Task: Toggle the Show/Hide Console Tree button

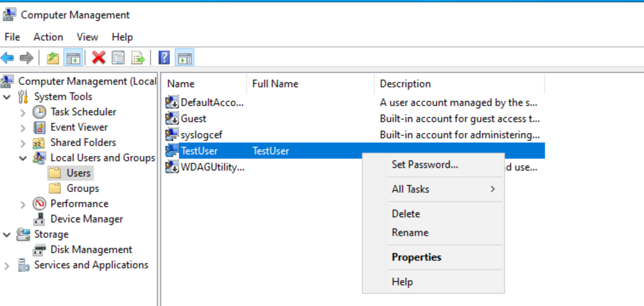Action: (73, 58)
